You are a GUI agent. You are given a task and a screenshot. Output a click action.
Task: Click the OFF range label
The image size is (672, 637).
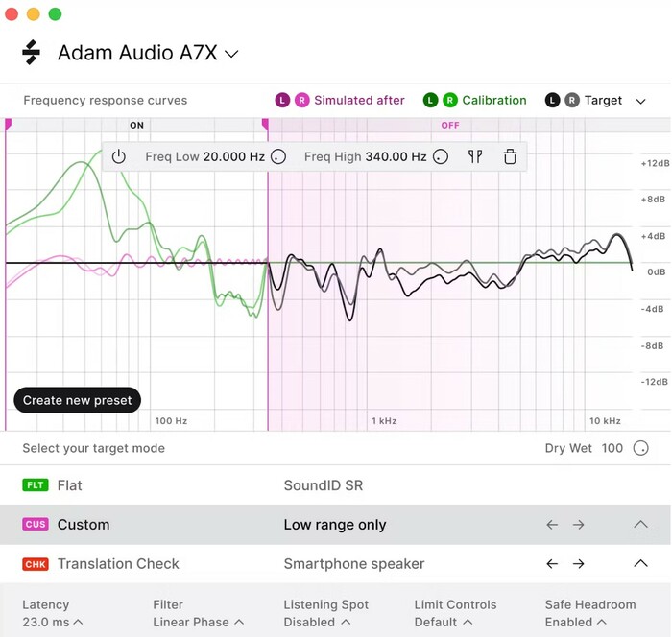[450, 125]
